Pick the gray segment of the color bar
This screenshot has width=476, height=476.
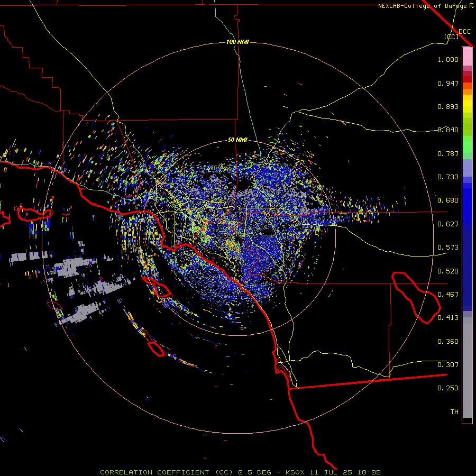tap(467, 368)
